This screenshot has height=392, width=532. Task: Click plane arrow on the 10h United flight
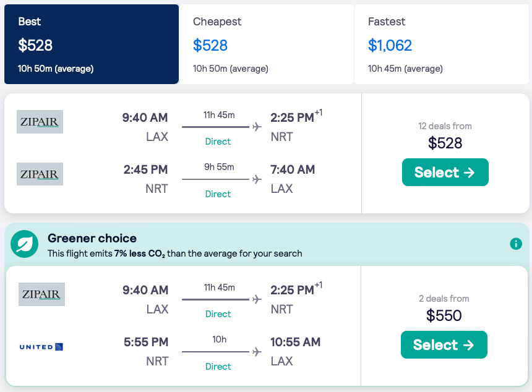click(257, 352)
